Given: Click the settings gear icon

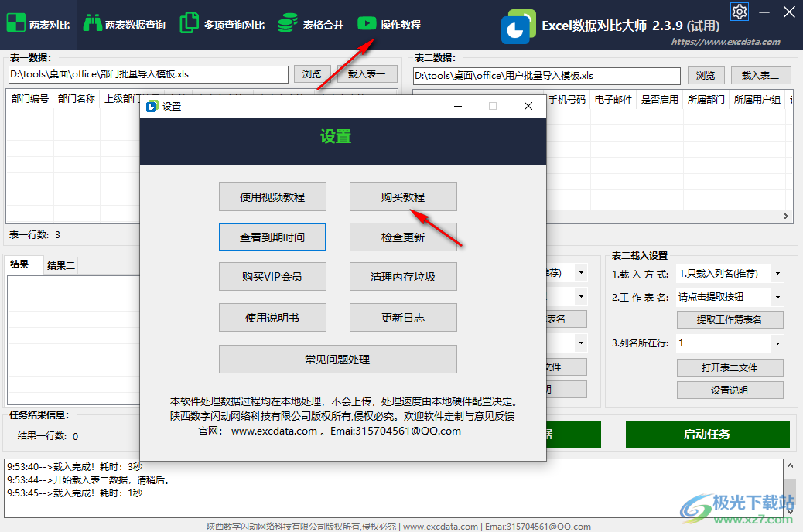Looking at the screenshot, I should [x=739, y=12].
